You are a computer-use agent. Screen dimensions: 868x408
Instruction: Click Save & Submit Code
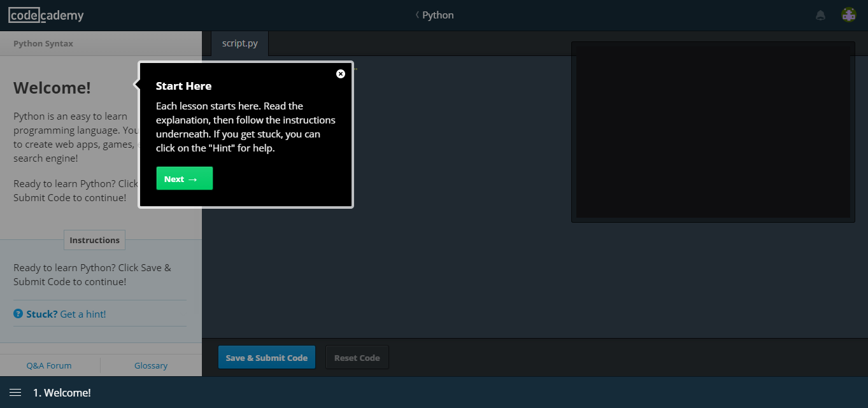[x=266, y=358]
